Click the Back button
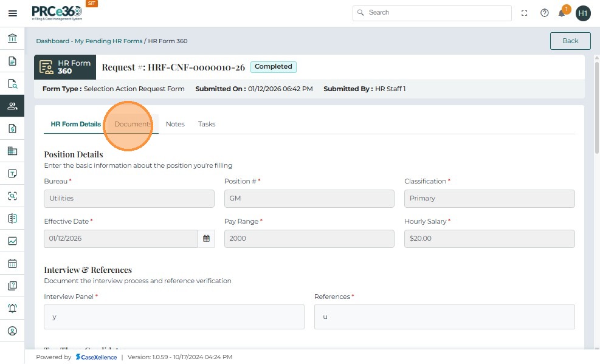 [570, 41]
